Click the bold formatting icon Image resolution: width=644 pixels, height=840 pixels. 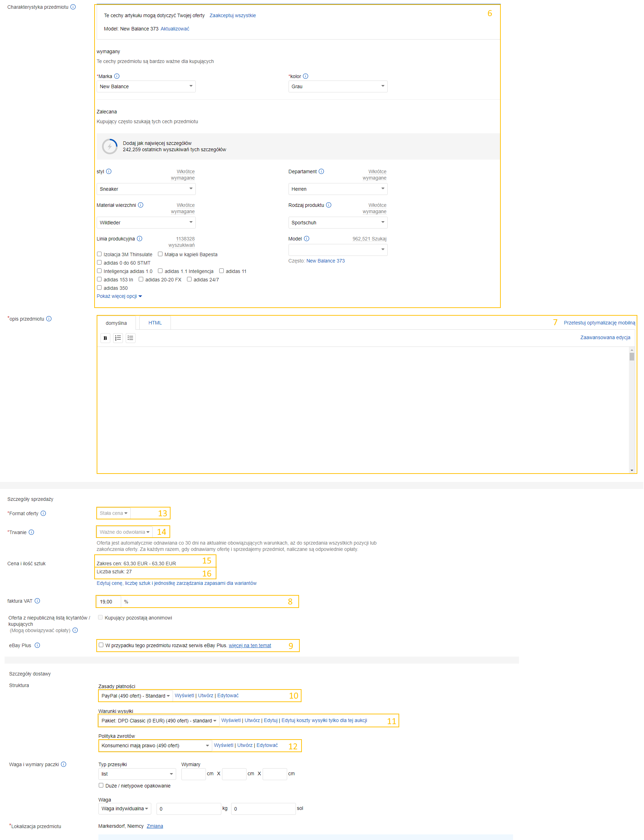(x=105, y=338)
